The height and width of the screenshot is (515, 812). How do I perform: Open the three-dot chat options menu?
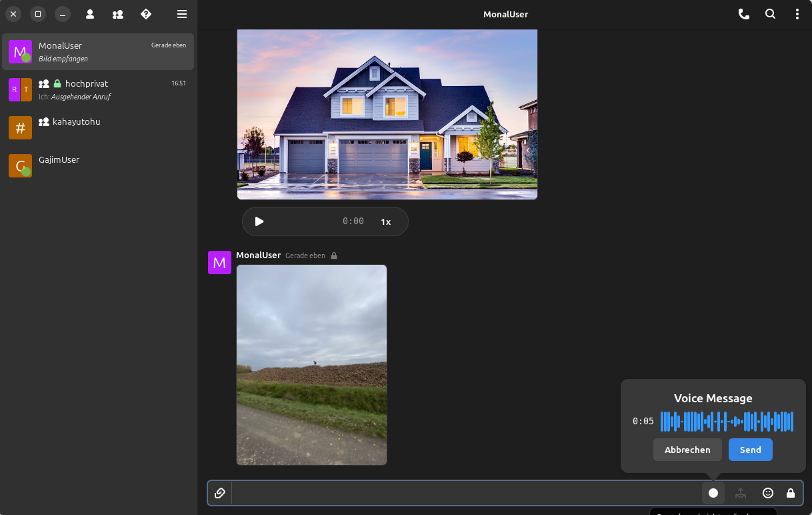pyautogui.click(x=797, y=14)
